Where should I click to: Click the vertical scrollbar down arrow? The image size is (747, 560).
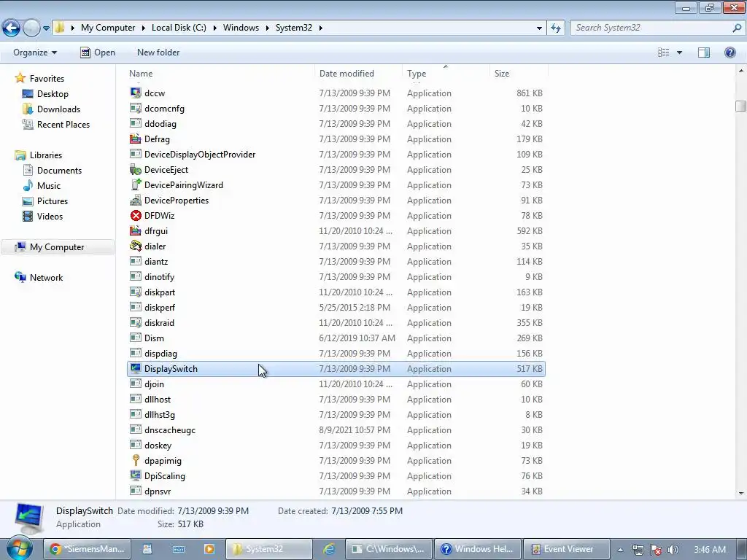(741, 494)
